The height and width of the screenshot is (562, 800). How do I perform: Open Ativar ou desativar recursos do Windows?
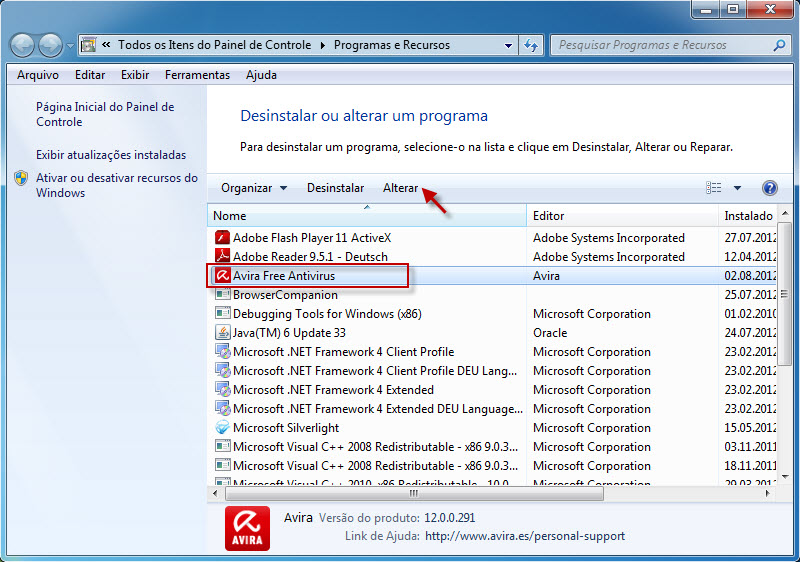(x=117, y=186)
